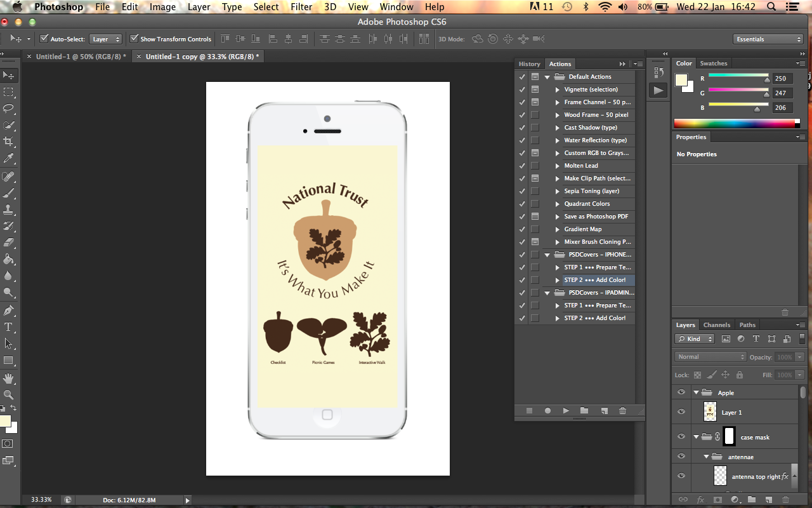Create new action set folder
The width and height of the screenshot is (812, 508).
584,411
